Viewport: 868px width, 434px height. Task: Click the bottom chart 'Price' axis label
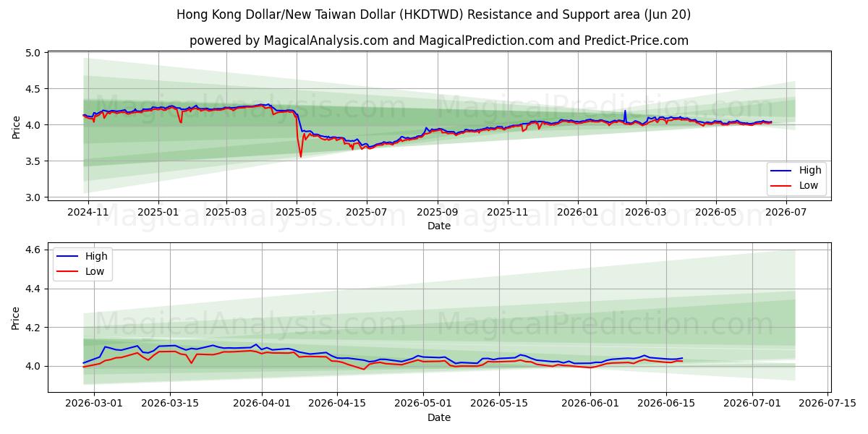16,318
